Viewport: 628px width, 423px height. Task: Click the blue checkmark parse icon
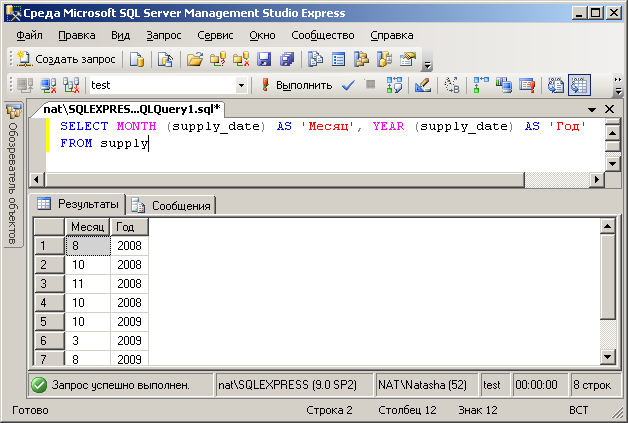coord(348,85)
